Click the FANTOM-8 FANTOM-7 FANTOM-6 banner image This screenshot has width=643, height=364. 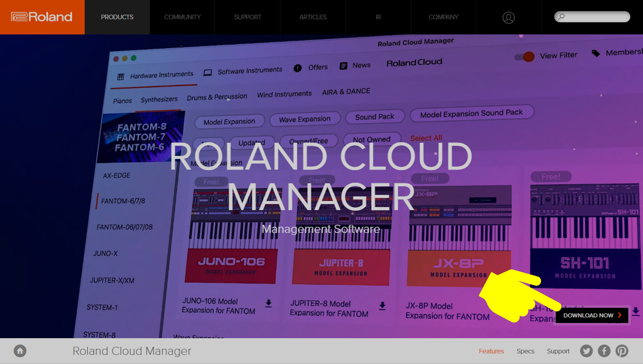coord(141,137)
